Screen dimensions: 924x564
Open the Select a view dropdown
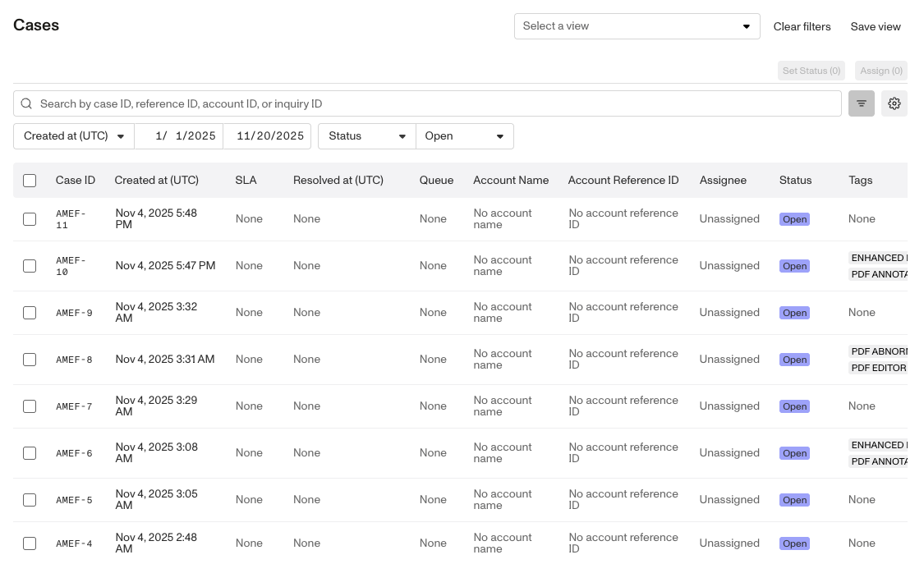(x=637, y=26)
